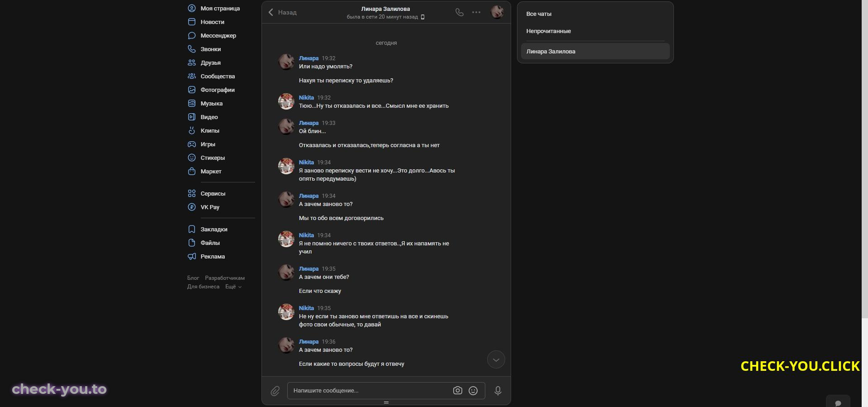
Task: Open Видео video icon
Action: [x=192, y=117]
